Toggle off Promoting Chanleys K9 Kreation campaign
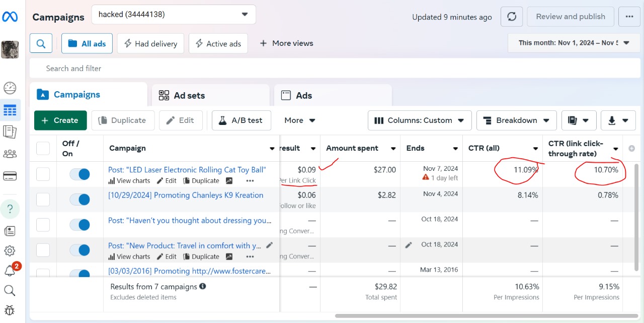This screenshot has height=323, width=644. pos(79,200)
